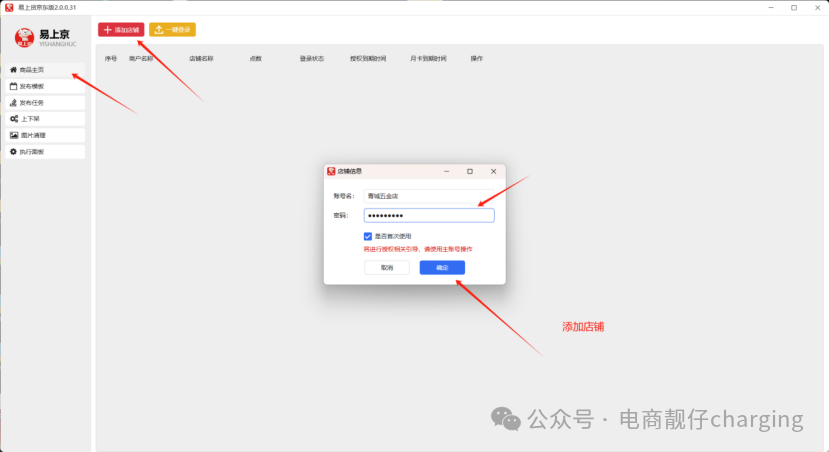Screen dimensions: 829x452
Task: Close the 店铺信息 dialog
Action: point(493,171)
